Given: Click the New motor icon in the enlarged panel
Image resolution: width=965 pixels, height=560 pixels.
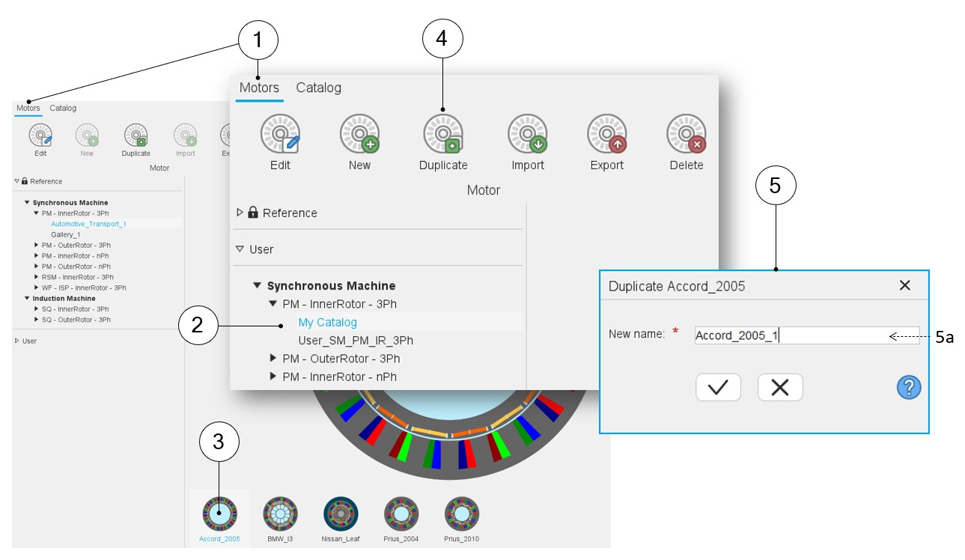Looking at the screenshot, I should 359,134.
